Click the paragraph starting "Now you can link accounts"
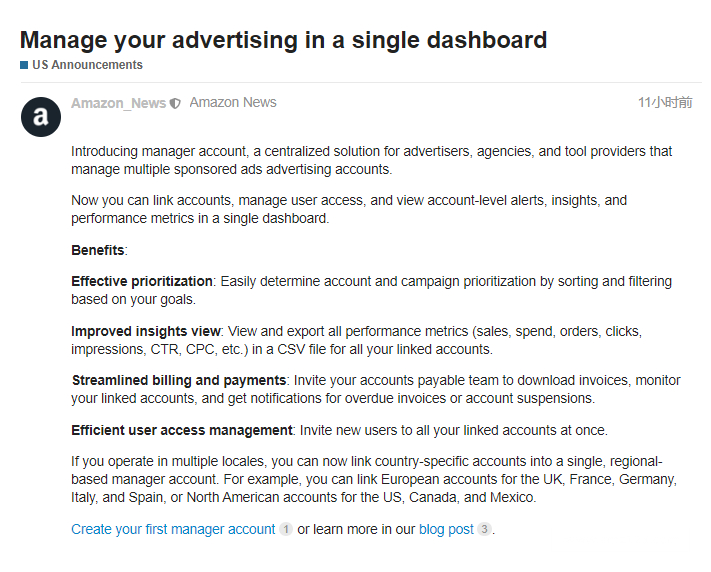 tap(349, 209)
